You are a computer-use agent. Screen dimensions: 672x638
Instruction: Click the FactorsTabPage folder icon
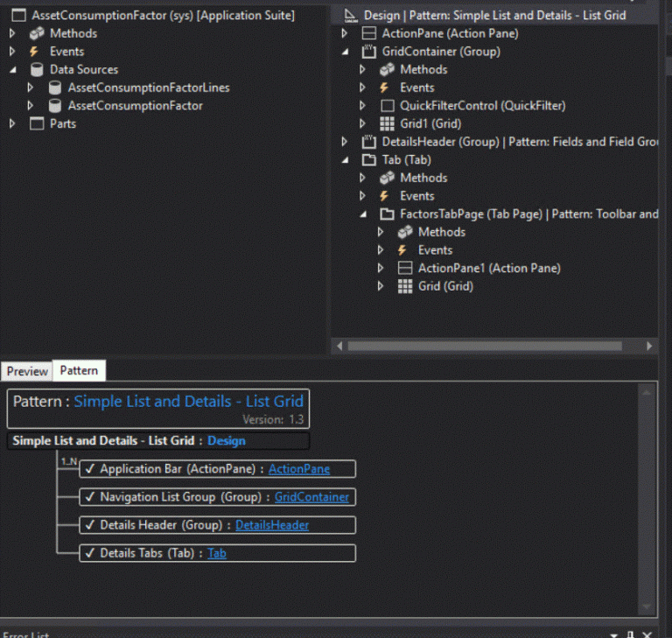(388, 214)
